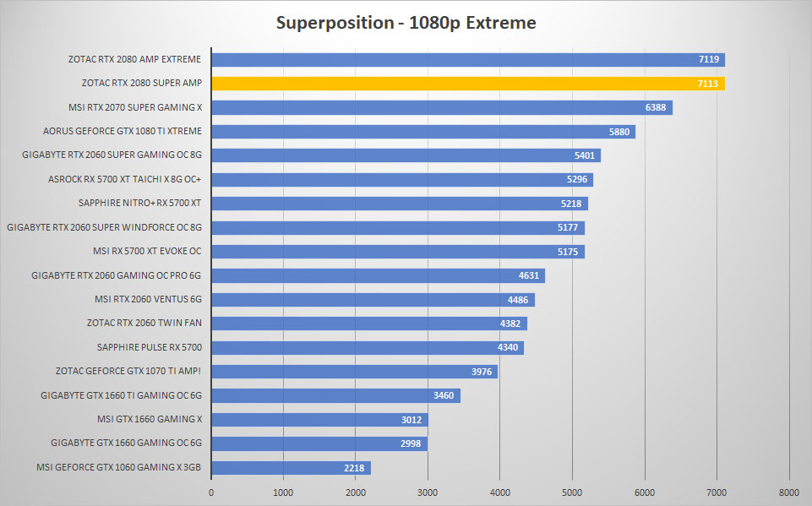Select SAPPHIRE PULSE RX 5700 label

pos(150,347)
